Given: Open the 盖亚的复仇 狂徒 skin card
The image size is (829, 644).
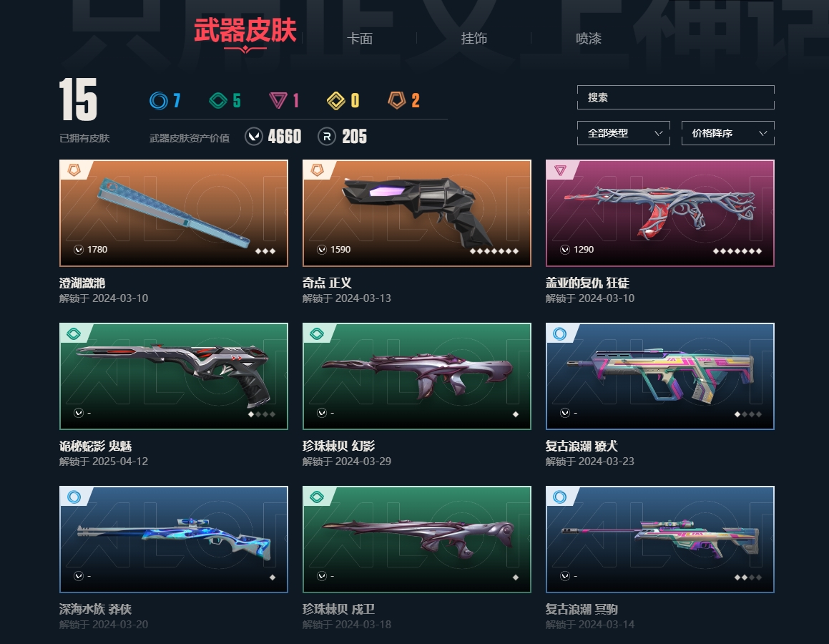Looking at the screenshot, I should (659, 213).
